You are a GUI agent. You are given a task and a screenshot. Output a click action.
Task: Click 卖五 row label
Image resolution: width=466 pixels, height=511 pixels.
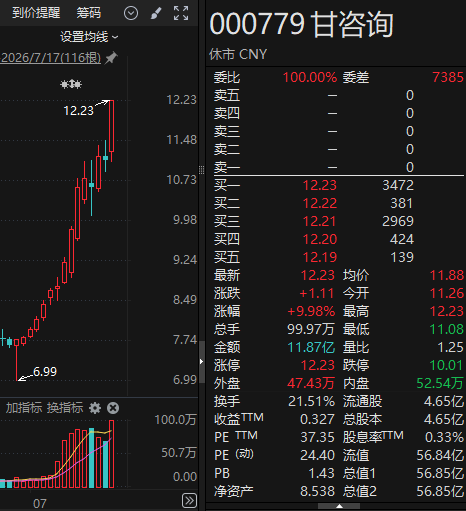coord(227,95)
